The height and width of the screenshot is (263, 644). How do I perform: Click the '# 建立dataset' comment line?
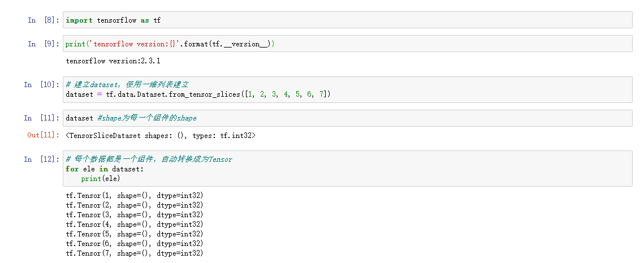point(127,85)
